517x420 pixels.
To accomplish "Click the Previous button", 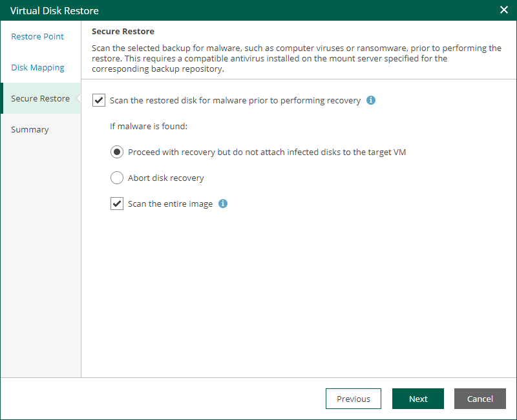I will point(353,399).
